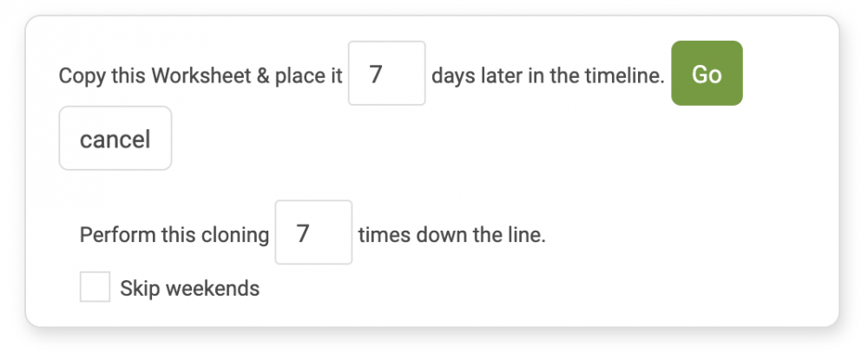Select the field after "place it"

point(386,73)
